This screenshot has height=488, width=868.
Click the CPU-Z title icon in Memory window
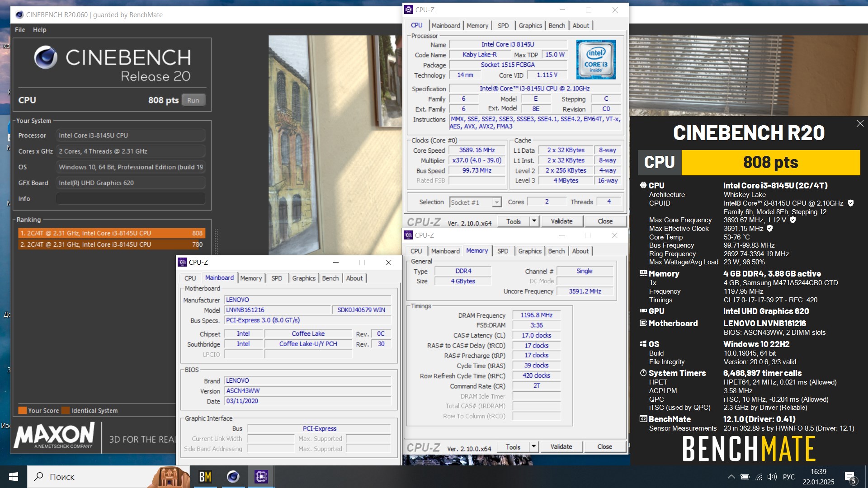pos(408,235)
